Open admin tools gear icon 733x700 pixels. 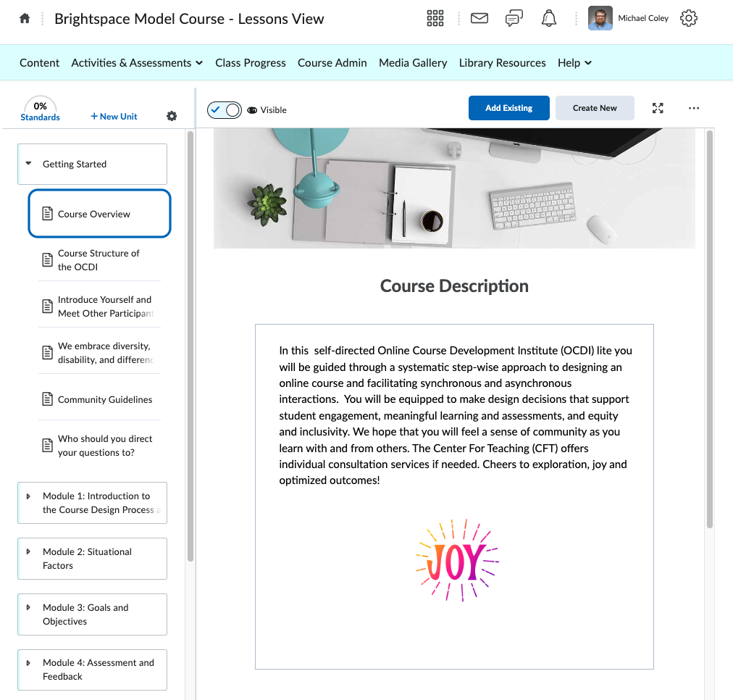(689, 19)
